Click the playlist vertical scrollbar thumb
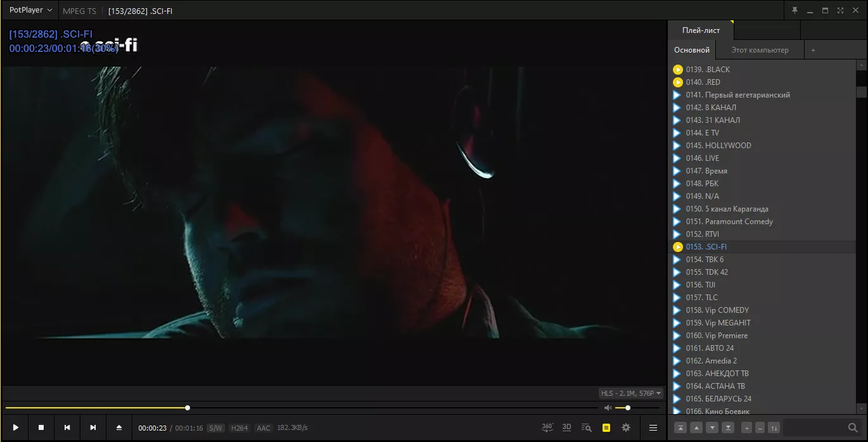 (862, 92)
